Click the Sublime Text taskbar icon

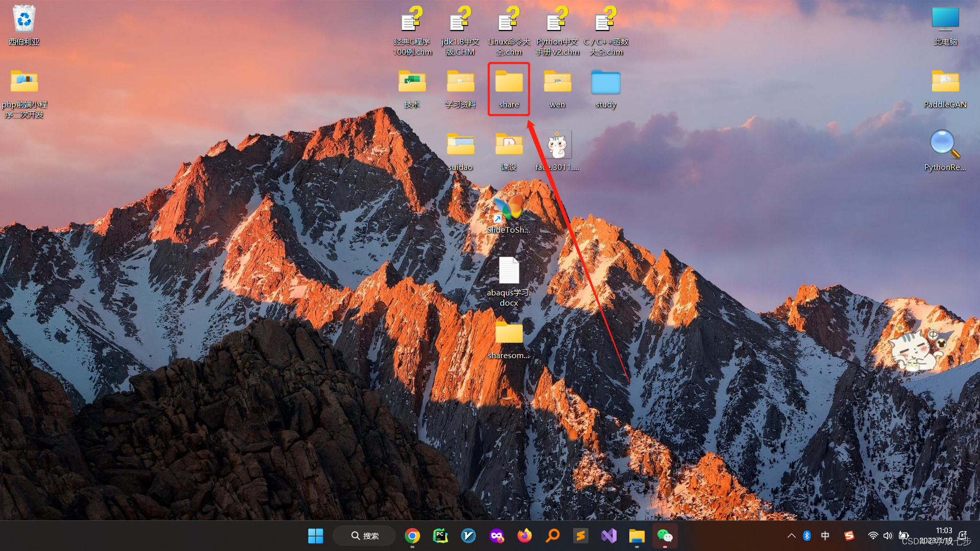pyautogui.click(x=580, y=536)
